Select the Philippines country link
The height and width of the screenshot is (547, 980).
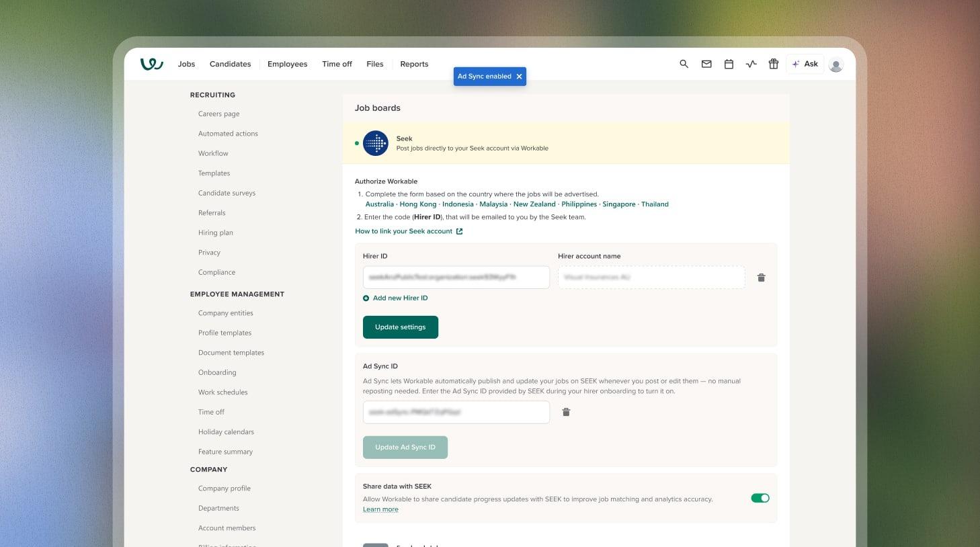pos(579,204)
